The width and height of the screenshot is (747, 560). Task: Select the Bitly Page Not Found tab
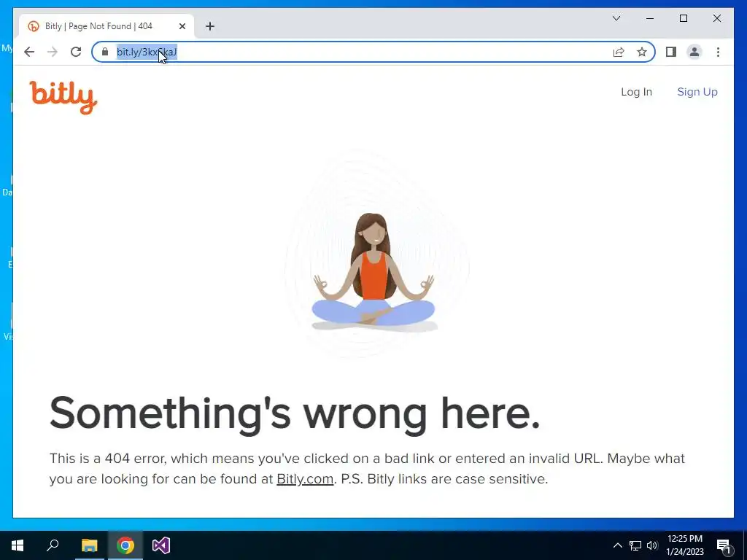pos(107,26)
